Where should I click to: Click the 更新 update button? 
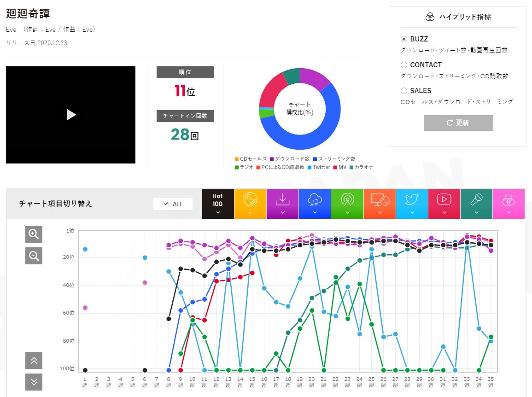pos(458,123)
